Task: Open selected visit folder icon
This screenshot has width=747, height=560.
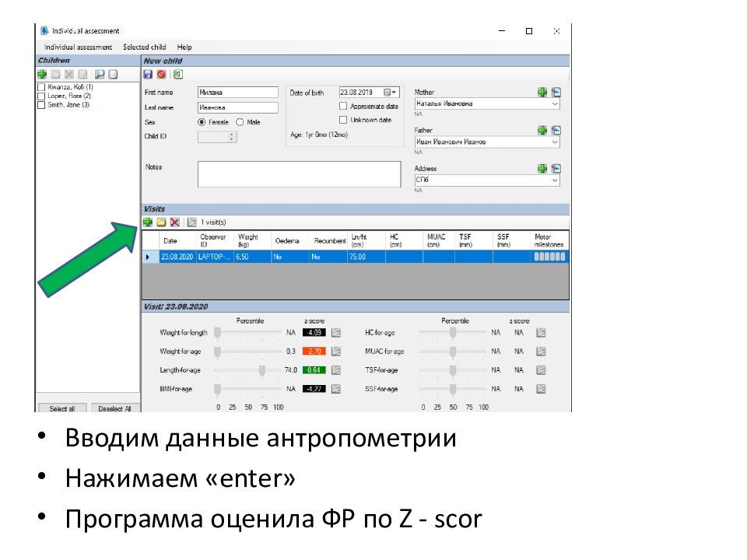Action: click(x=162, y=222)
